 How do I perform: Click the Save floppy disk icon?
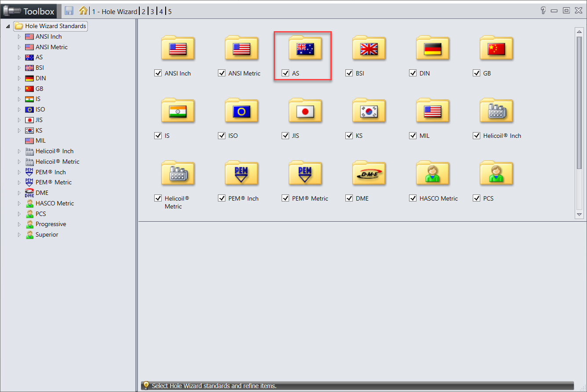point(69,11)
